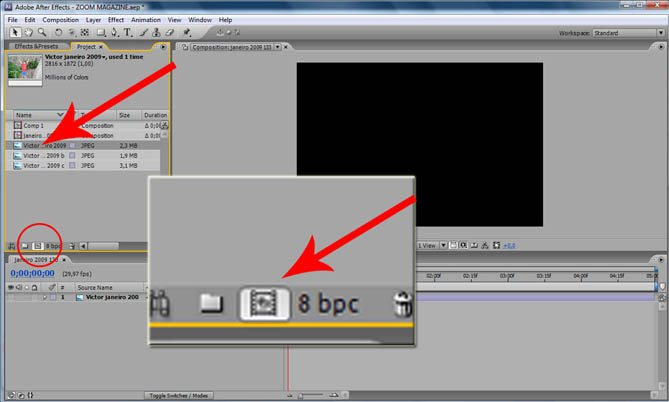Viewport: 669px width, 402px height.
Task: Open the Project panel flyout menu arrow
Action: pyautogui.click(x=163, y=46)
